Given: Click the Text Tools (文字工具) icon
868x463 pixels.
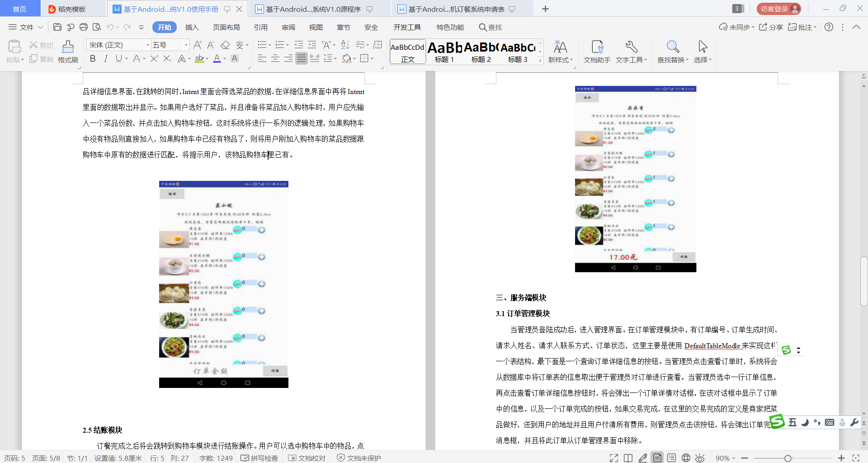Looking at the screenshot, I should [631, 47].
